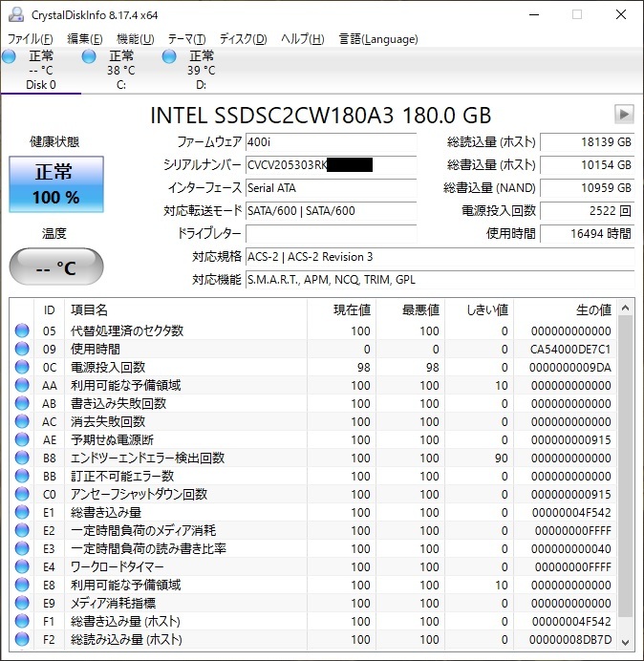Click the blue status icon for attribute E2

tap(22, 530)
